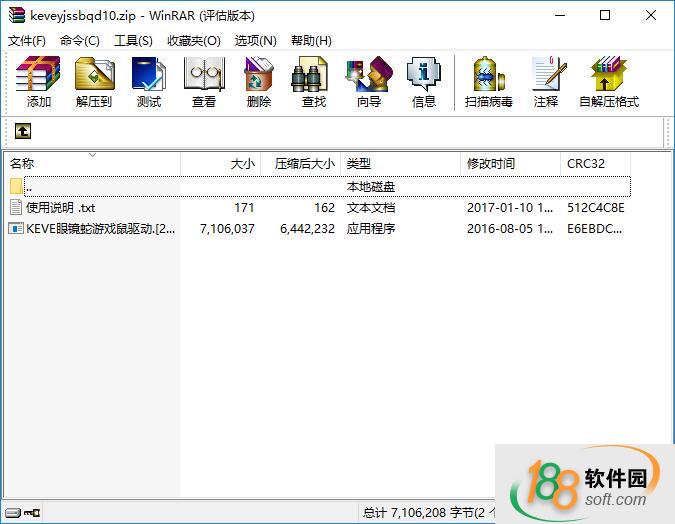Screen dimensions: 675x524
Task: Sort files by 名称 column header
Action: (x=22, y=163)
